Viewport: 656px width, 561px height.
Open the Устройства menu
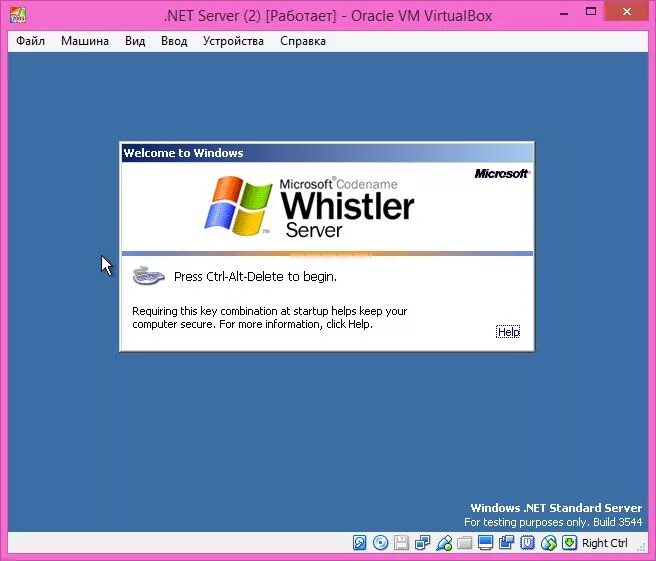233,41
